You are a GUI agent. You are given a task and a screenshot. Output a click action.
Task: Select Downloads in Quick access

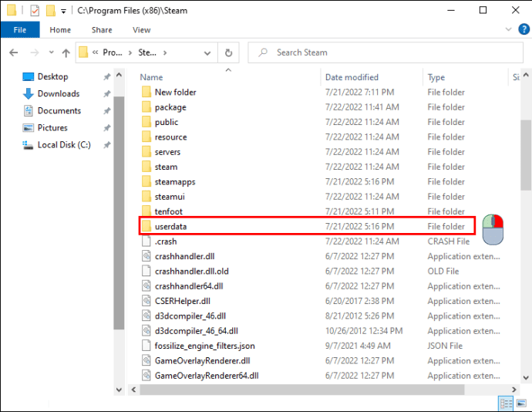tap(59, 94)
